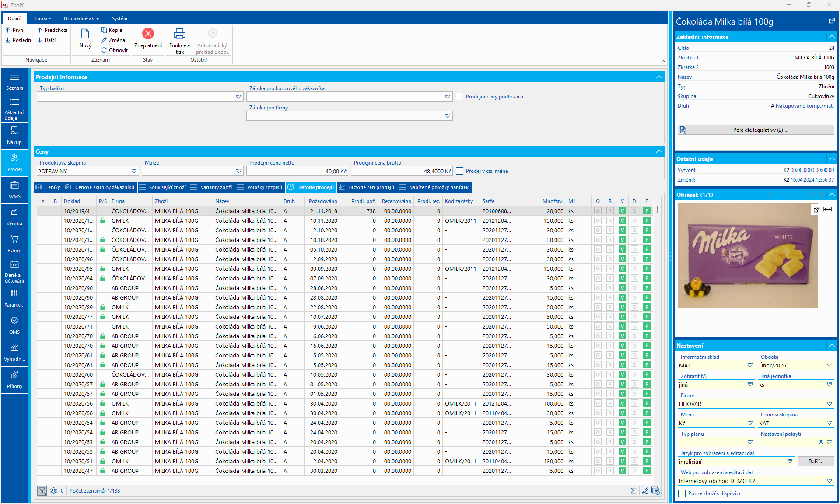Open the Vyhodnocení sidebar section
The height and width of the screenshot is (504, 840).
tap(14, 353)
